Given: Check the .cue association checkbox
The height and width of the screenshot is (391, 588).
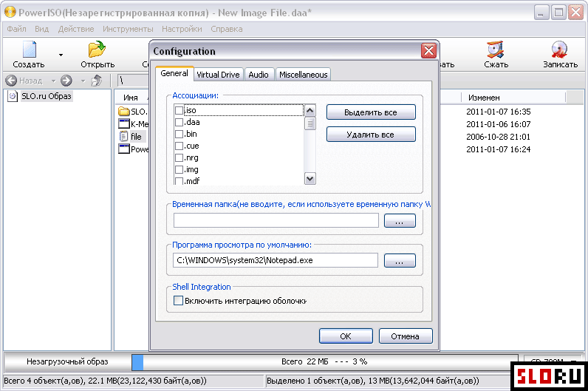Looking at the screenshot, I should [x=180, y=146].
